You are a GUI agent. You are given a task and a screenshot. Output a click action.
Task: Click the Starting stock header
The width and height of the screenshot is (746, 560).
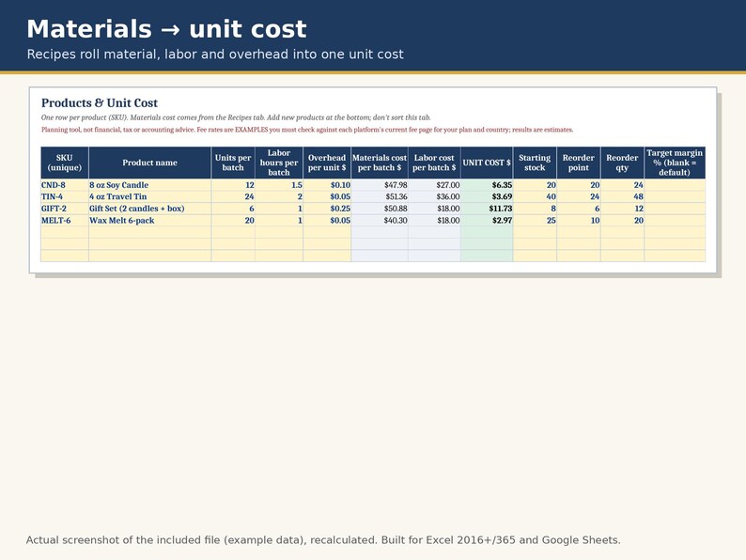click(x=535, y=163)
